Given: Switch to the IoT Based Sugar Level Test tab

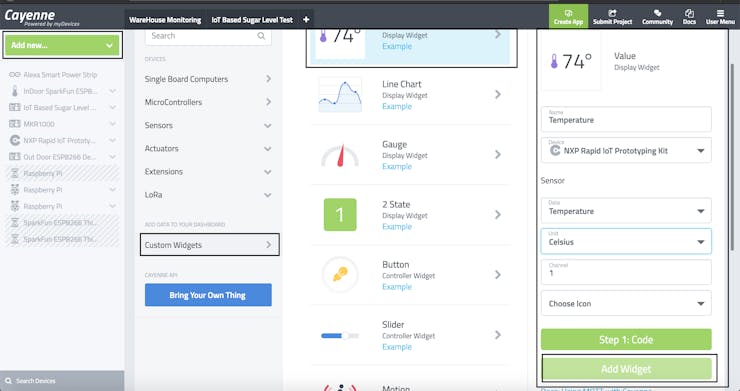Looking at the screenshot, I should click(252, 20).
